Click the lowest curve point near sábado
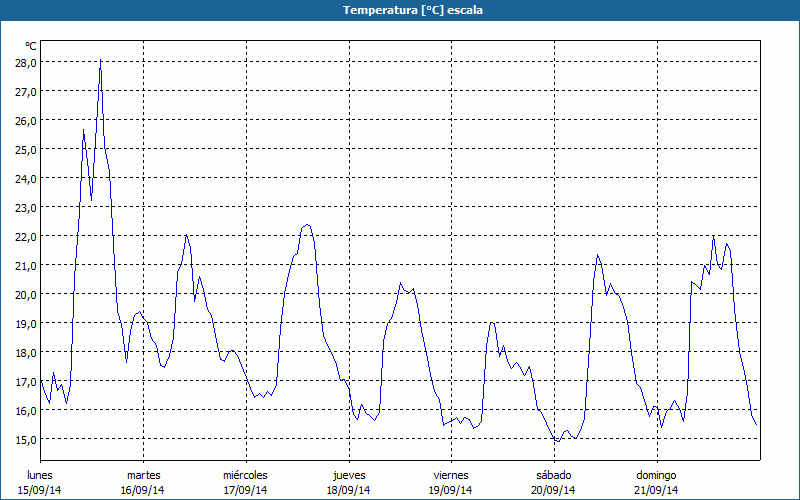The image size is (800, 500). coord(557,441)
